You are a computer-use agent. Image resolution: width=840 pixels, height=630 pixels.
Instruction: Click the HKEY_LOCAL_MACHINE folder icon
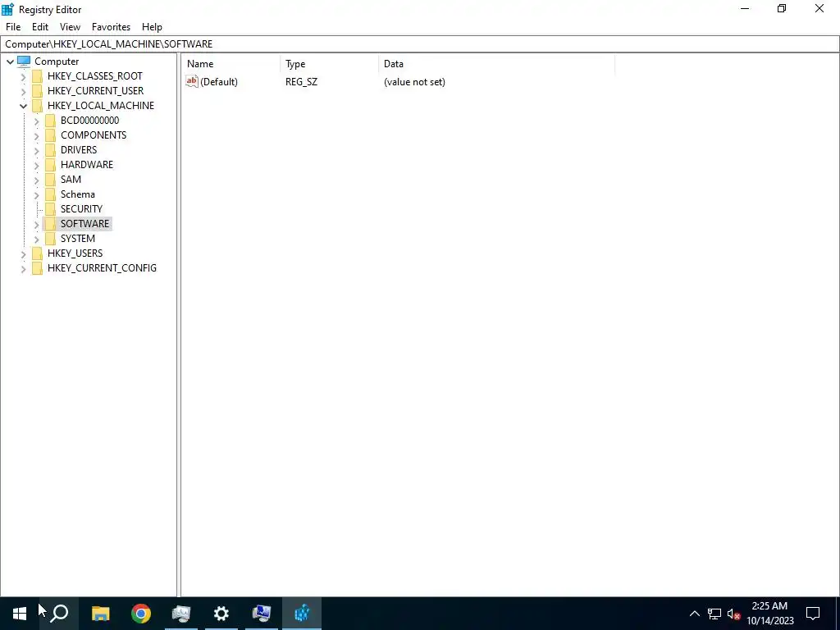pyautogui.click(x=37, y=106)
